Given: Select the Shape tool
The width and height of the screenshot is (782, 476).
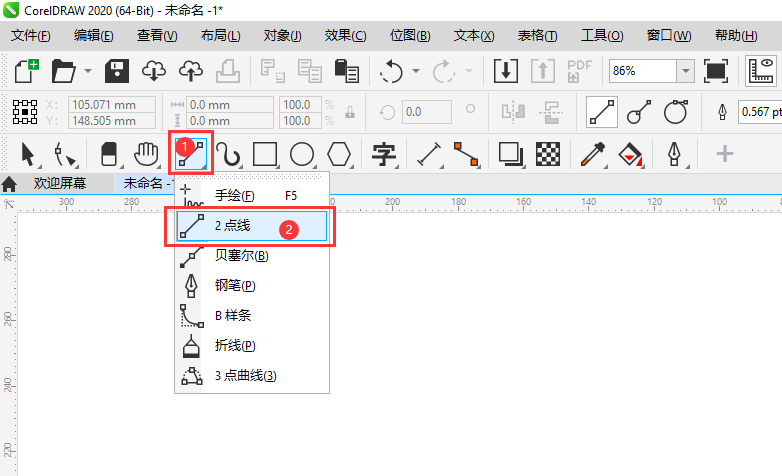Looking at the screenshot, I should 65,154.
